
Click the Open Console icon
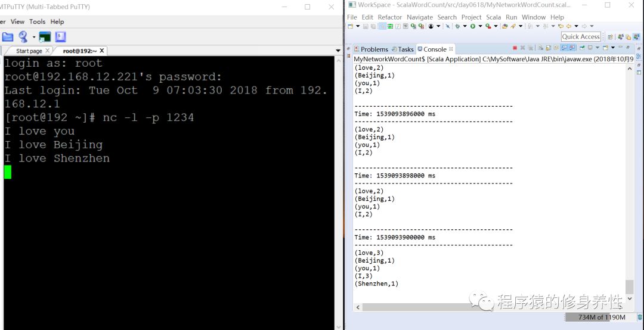tap(605, 48)
